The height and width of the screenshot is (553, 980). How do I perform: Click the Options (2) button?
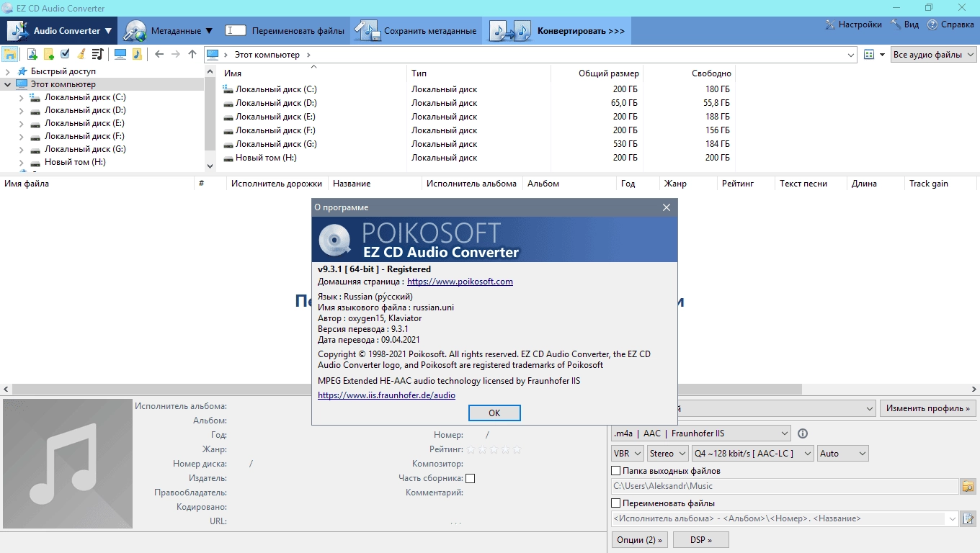point(639,539)
